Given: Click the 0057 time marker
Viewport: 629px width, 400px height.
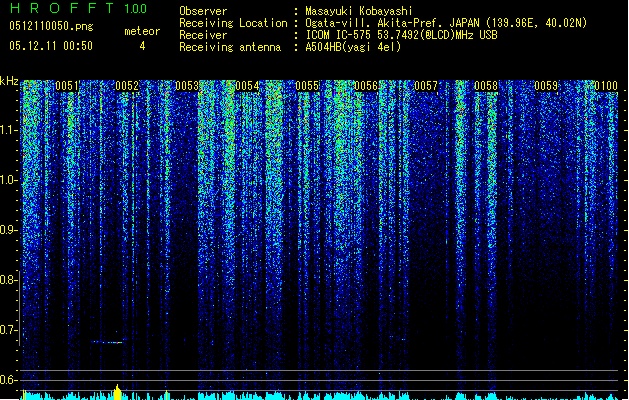Looking at the screenshot, I should tap(426, 86).
